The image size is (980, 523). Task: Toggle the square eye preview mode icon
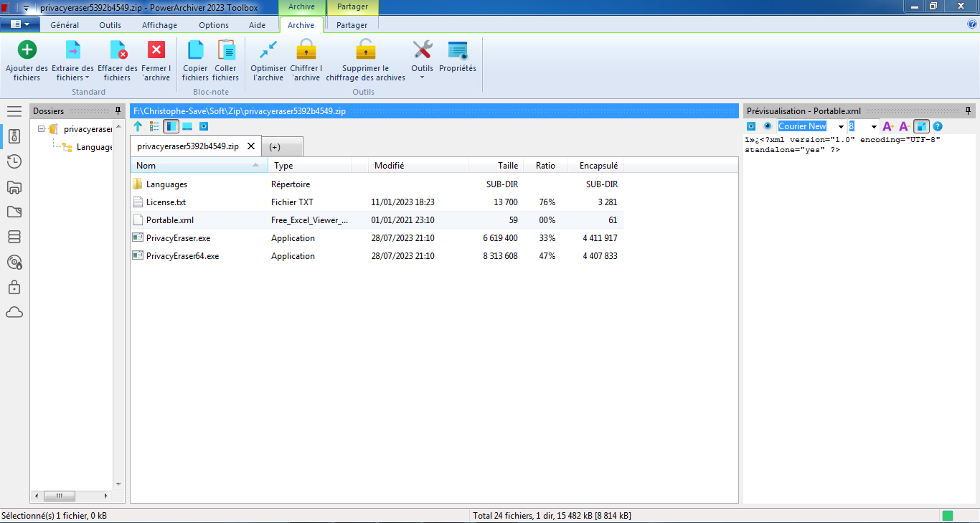tap(751, 126)
